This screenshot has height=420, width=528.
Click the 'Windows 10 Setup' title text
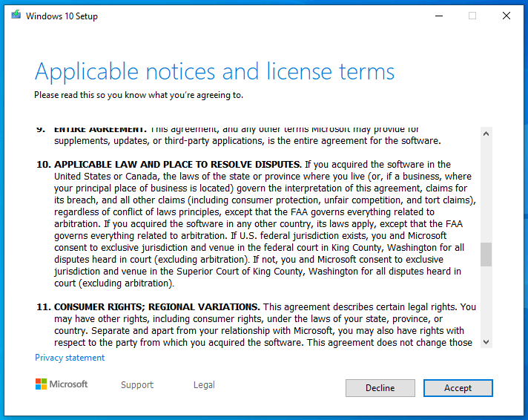(x=62, y=16)
